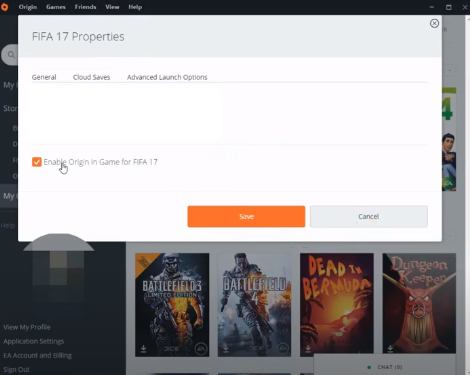Select the Dungeon Keeper game tile
The image size is (470, 375).
(x=419, y=303)
